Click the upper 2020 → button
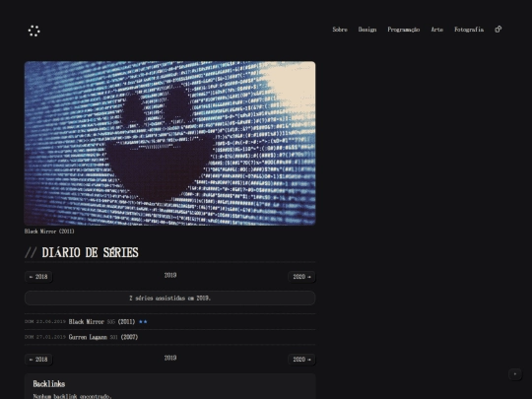Image resolution: width=532 pixels, height=399 pixels. click(301, 277)
